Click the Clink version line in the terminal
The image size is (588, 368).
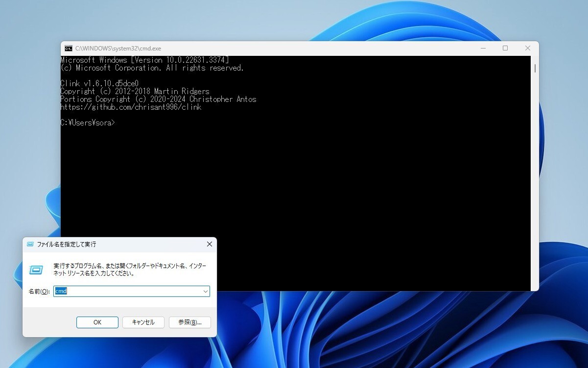pos(99,83)
